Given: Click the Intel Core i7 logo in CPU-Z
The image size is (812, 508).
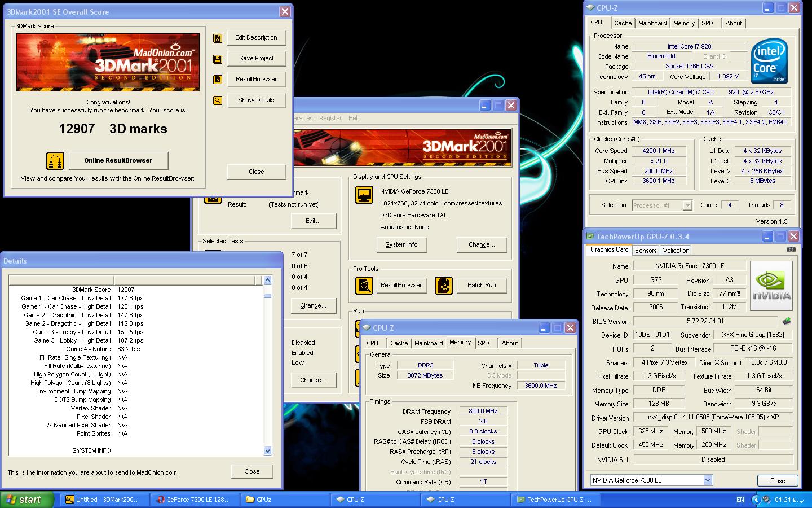Looking at the screenshot, I should 769,61.
